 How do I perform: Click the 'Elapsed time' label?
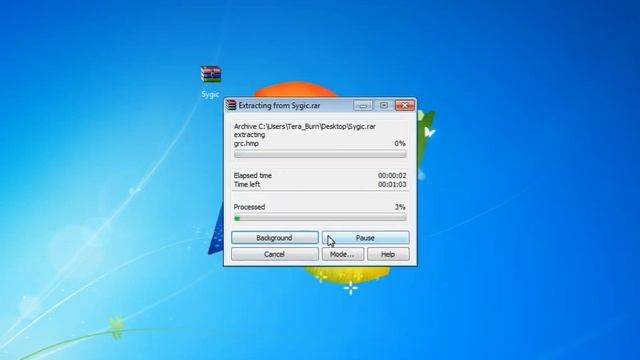[x=253, y=176]
